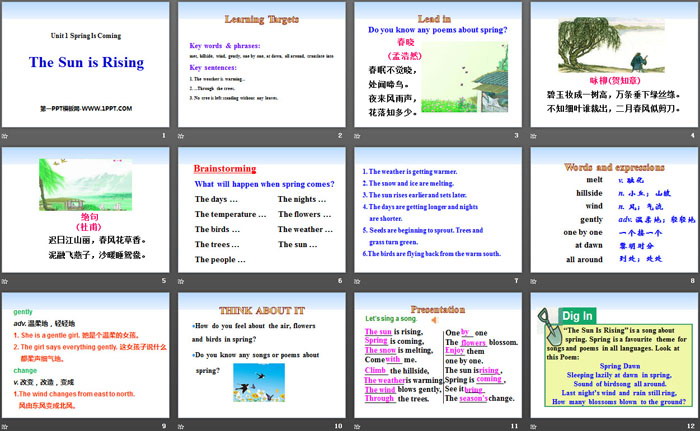Viewport: 700px width, 431px height.
Task: Open the Lead in slide with the spring poem
Action: (x=438, y=63)
